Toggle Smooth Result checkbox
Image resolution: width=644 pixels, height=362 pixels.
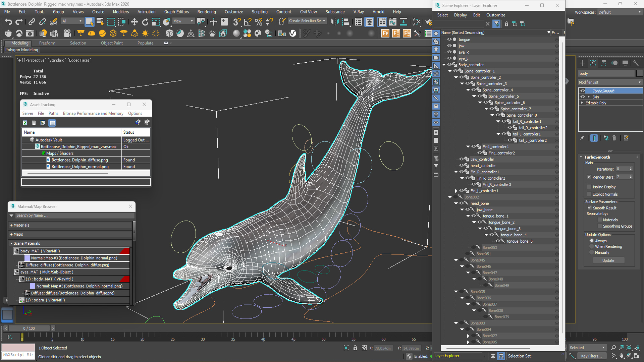589,208
